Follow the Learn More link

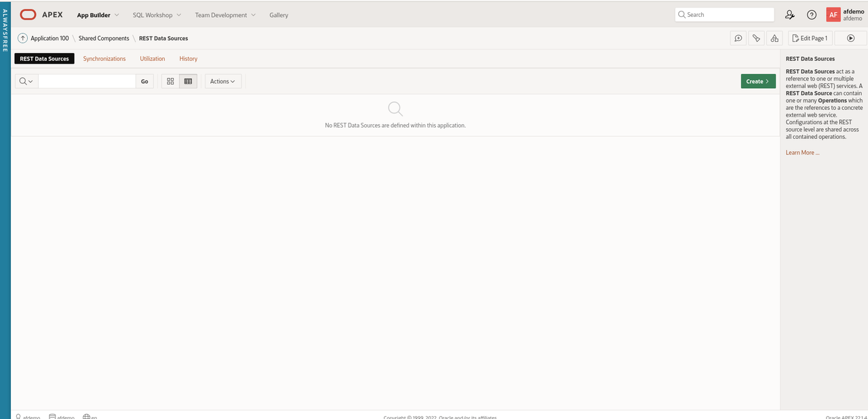802,152
